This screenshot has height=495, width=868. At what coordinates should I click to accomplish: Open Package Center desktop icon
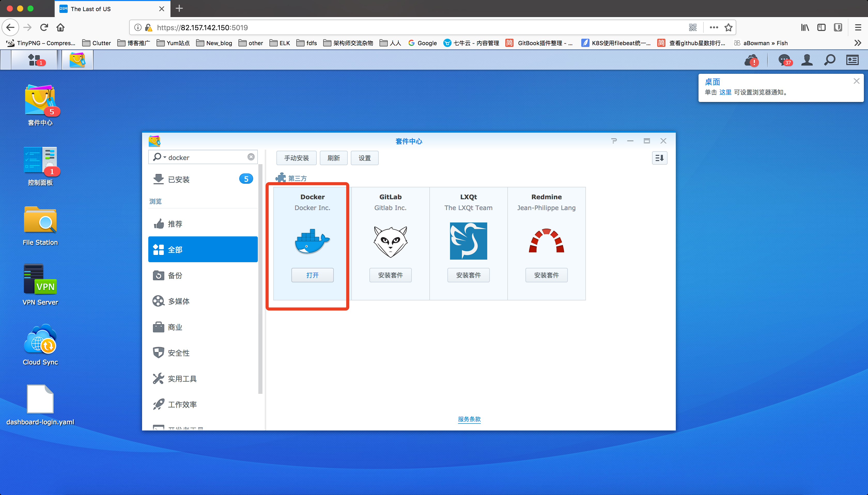point(40,101)
